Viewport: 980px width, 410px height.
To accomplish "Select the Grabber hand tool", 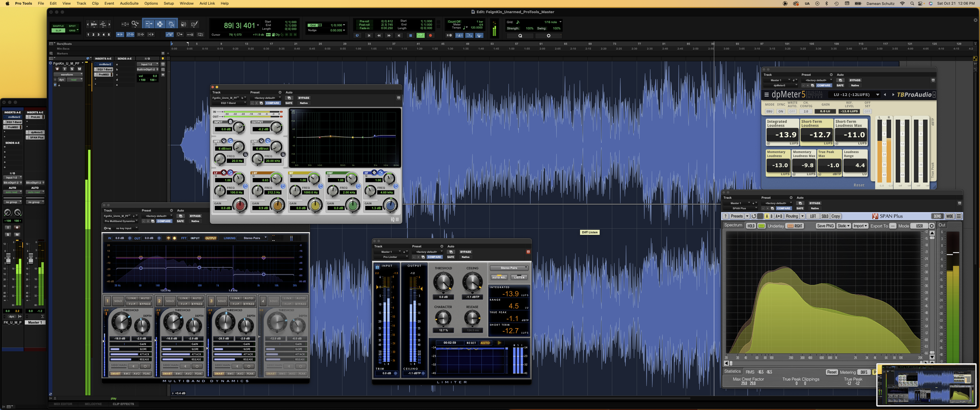I will pyautogui.click(x=171, y=24).
